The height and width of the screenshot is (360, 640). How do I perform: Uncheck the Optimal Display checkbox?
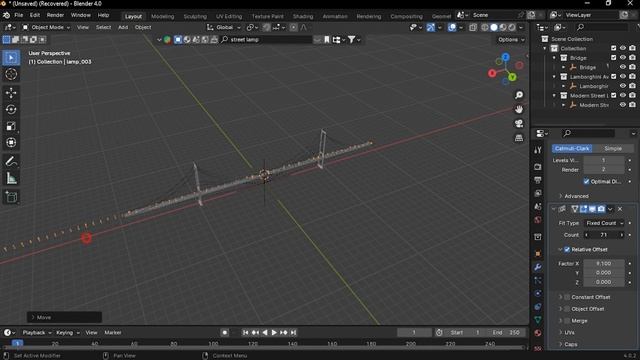(x=587, y=181)
